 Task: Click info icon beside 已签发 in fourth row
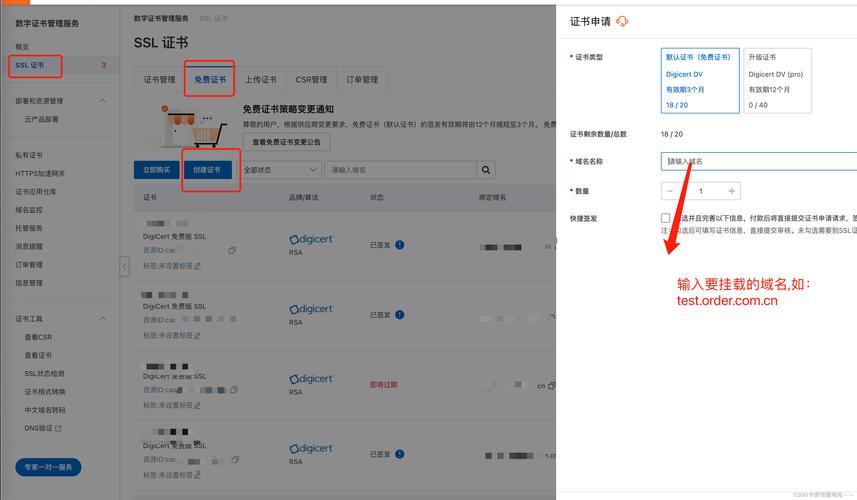[400, 454]
